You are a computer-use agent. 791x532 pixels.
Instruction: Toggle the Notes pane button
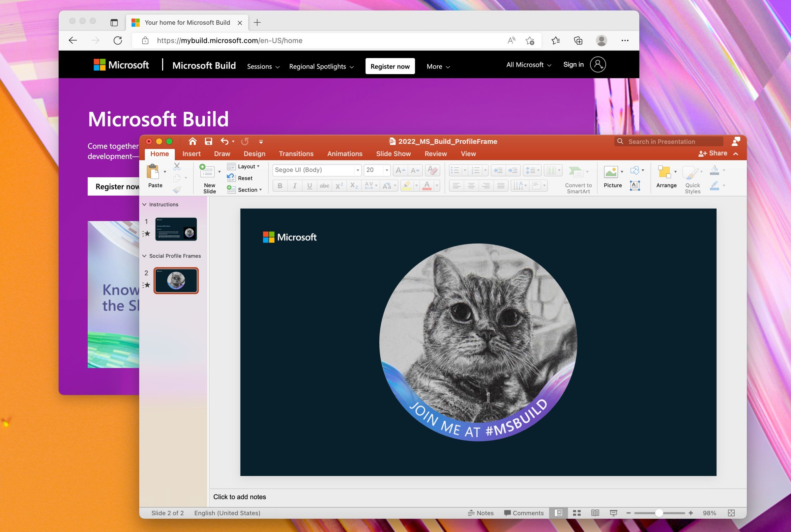481,513
